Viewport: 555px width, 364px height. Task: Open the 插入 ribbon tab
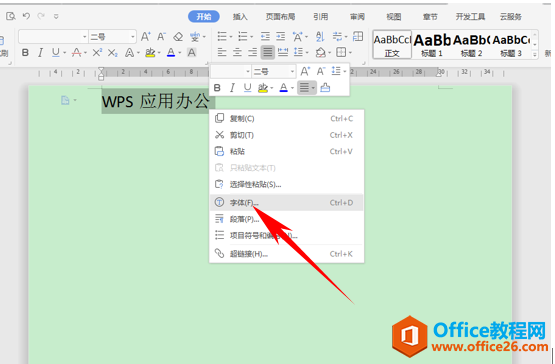pyautogui.click(x=240, y=17)
